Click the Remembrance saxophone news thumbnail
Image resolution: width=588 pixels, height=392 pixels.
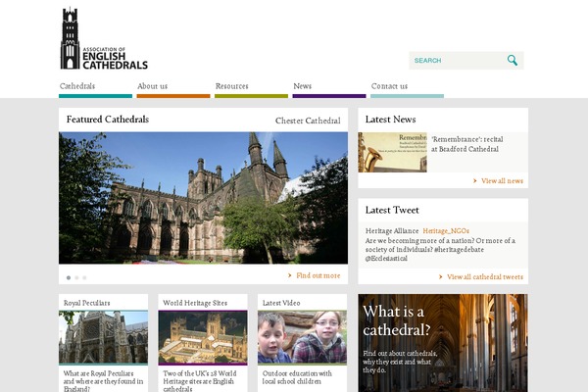coord(392,152)
